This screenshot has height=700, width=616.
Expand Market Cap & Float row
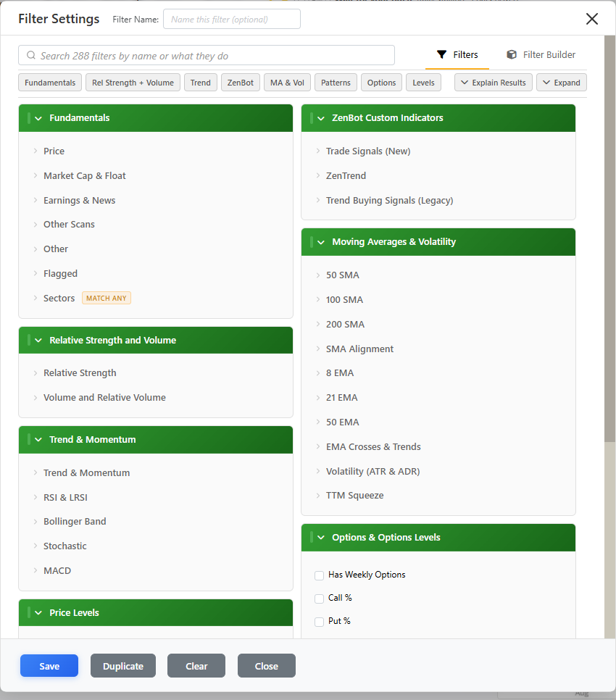tap(156, 175)
